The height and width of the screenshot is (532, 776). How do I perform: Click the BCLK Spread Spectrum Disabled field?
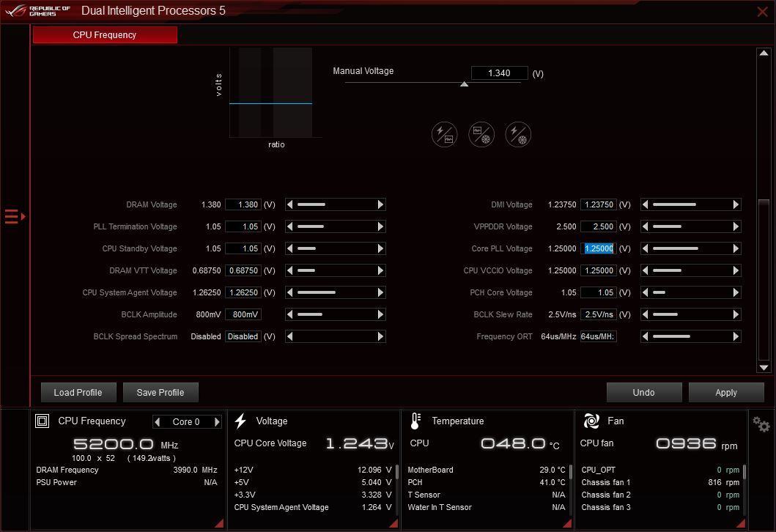[x=243, y=336]
